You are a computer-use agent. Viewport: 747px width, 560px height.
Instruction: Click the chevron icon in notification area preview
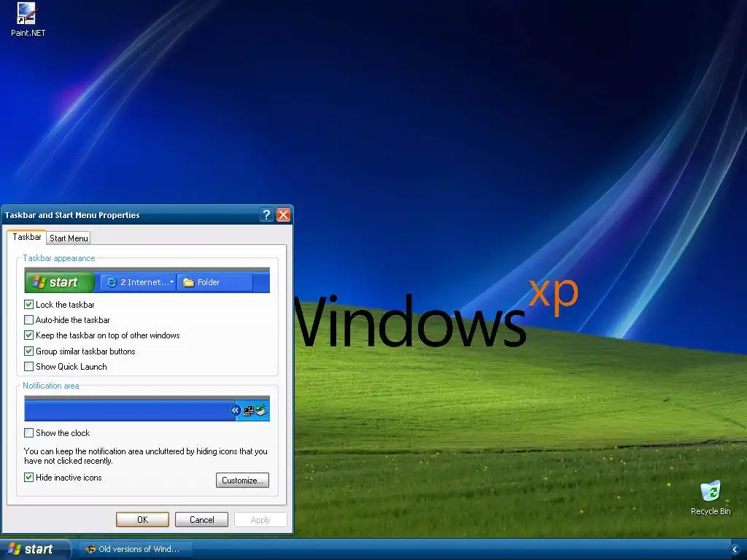pos(235,410)
